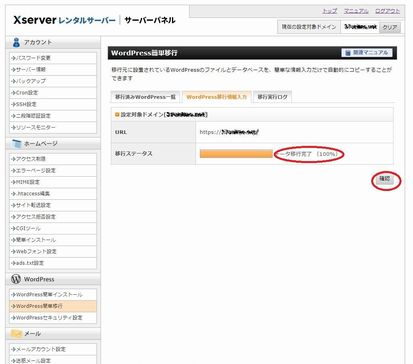The image size is (413, 364).
Task: Click the current target domain name in header
Action: (360, 27)
